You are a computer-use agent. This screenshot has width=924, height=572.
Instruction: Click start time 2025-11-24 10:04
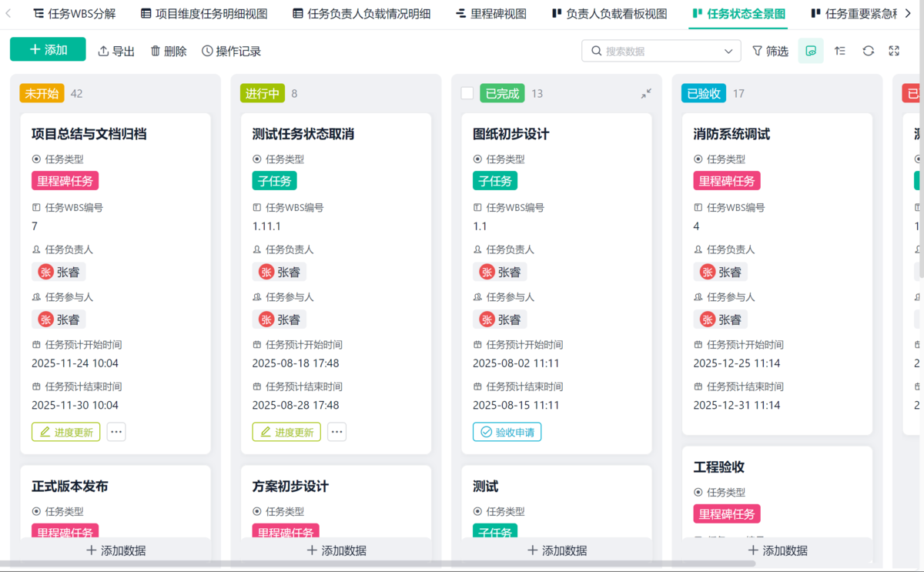(75, 363)
